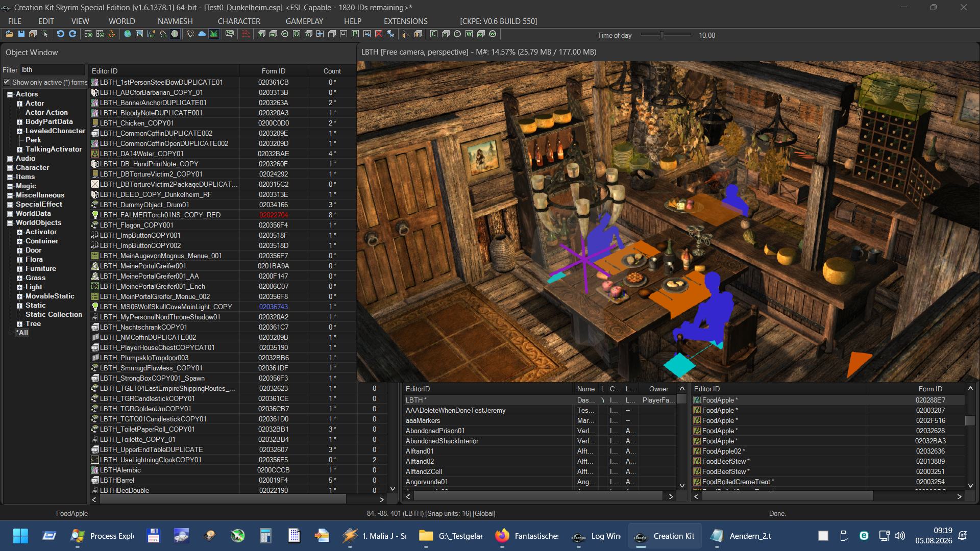Expand the WorldData tree category
The height and width of the screenshot is (551, 980).
(10, 214)
